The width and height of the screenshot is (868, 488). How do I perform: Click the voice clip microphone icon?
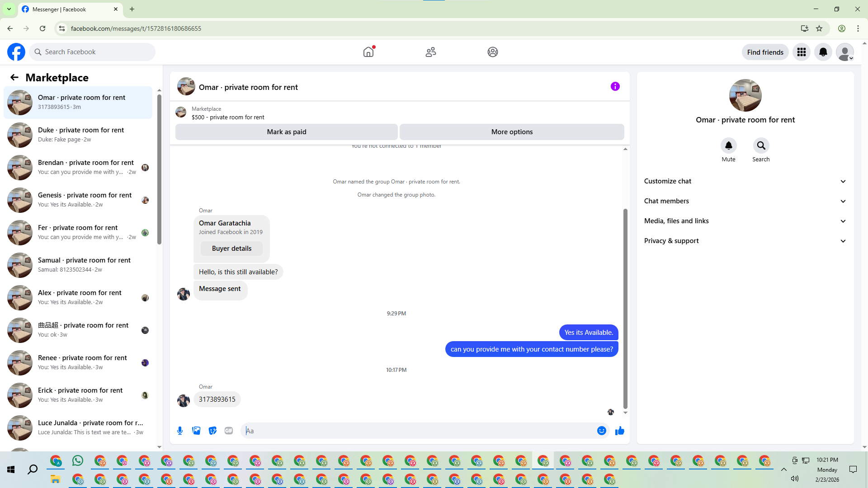(x=180, y=431)
